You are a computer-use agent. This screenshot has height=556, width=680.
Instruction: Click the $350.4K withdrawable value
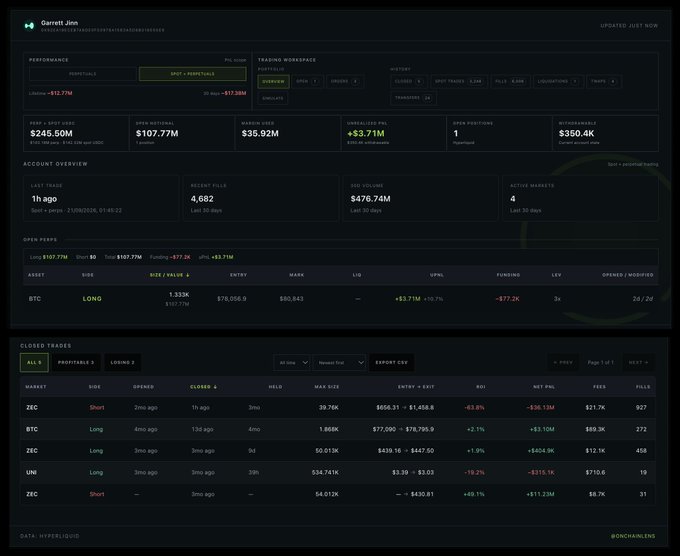(x=576, y=134)
